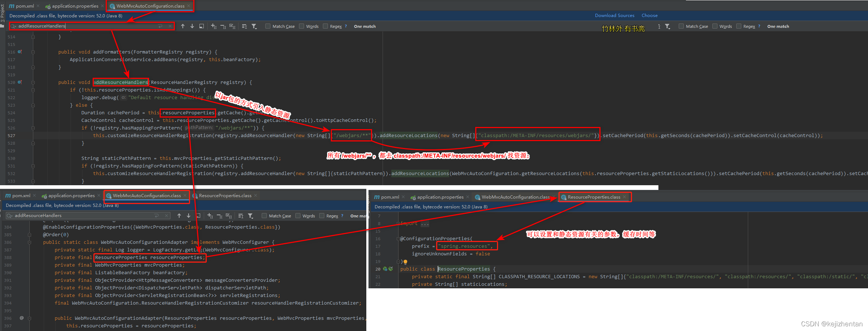
Task: Click the first green Spring gutter icon on line 20
Action: 385,269
